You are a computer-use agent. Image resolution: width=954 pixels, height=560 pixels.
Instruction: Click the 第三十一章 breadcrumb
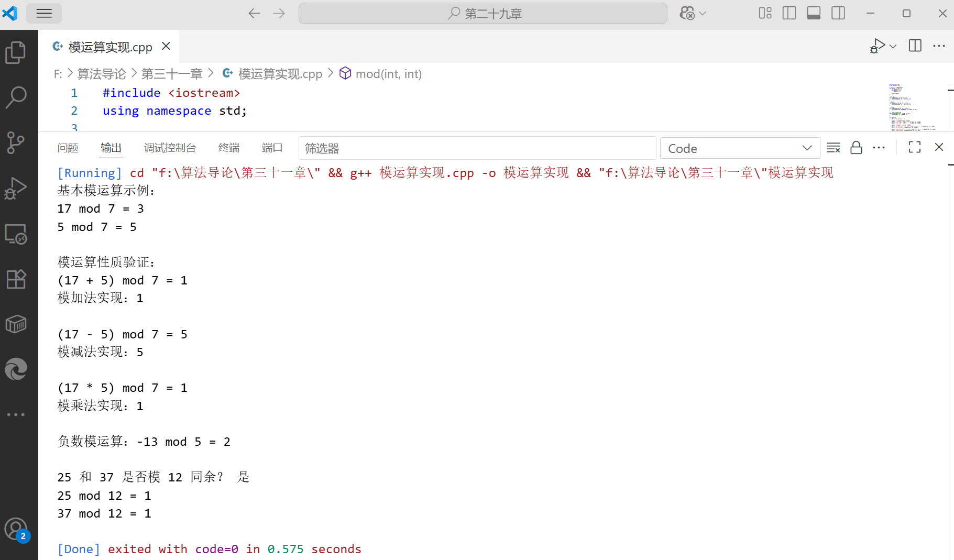[x=172, y=74]
